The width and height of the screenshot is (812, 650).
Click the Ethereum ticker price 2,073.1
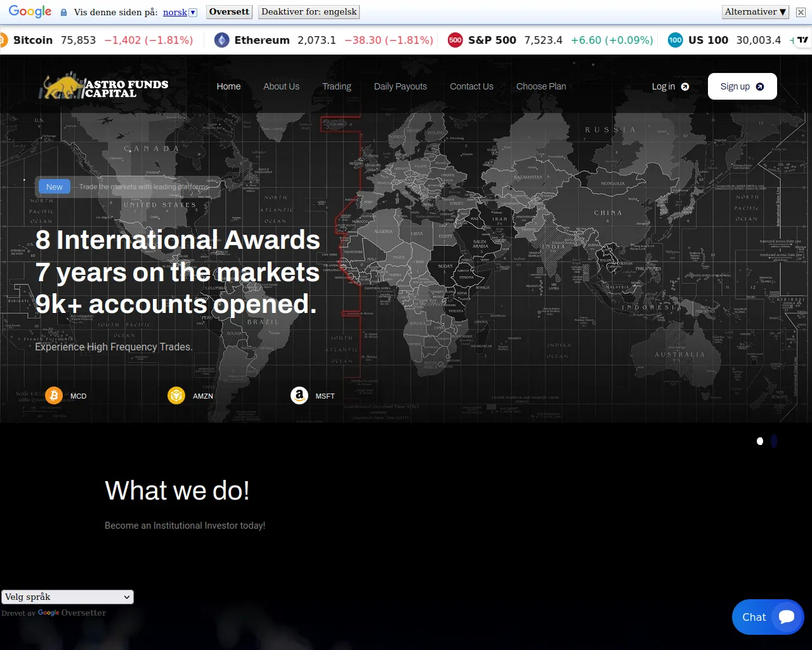(317, 40)
